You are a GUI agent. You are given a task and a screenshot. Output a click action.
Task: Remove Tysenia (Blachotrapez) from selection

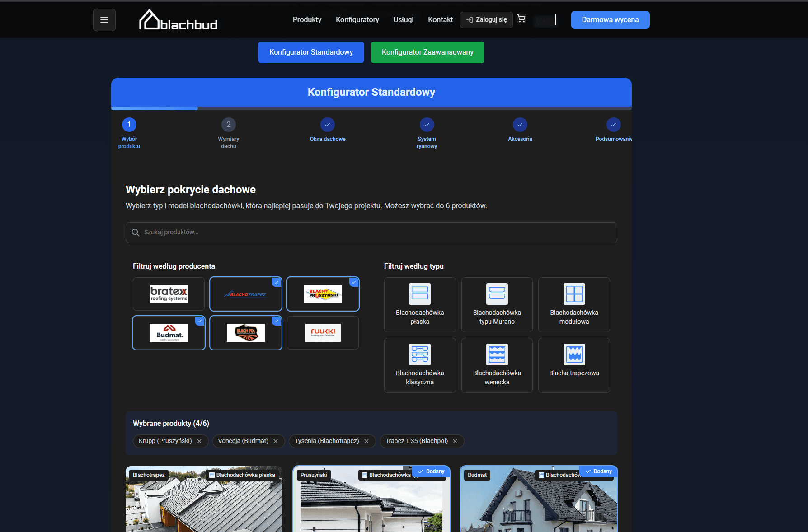[x=366, y=441]
